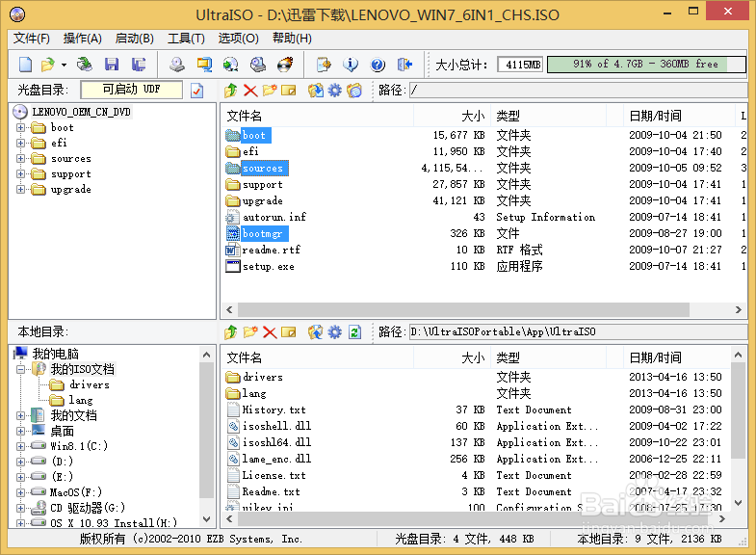
Task: Open the dropdown arrow beside the Open icon
Action: coord(64,65)
